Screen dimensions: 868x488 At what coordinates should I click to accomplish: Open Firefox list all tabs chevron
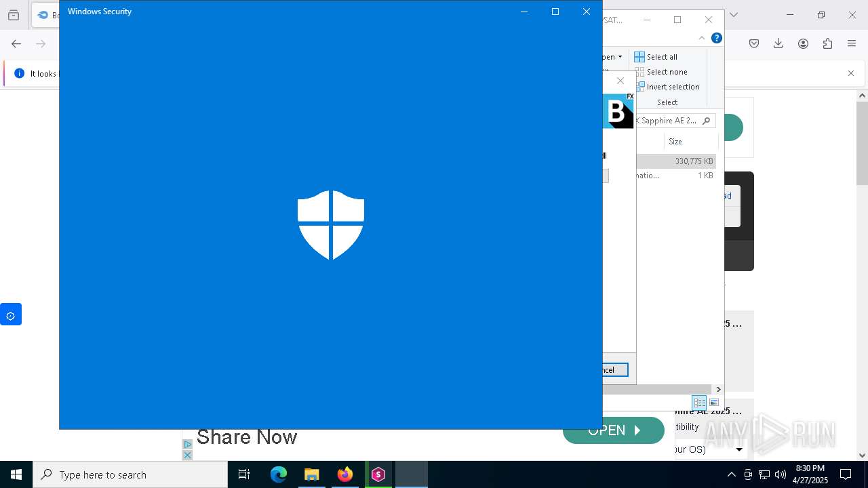click(733, 15)
